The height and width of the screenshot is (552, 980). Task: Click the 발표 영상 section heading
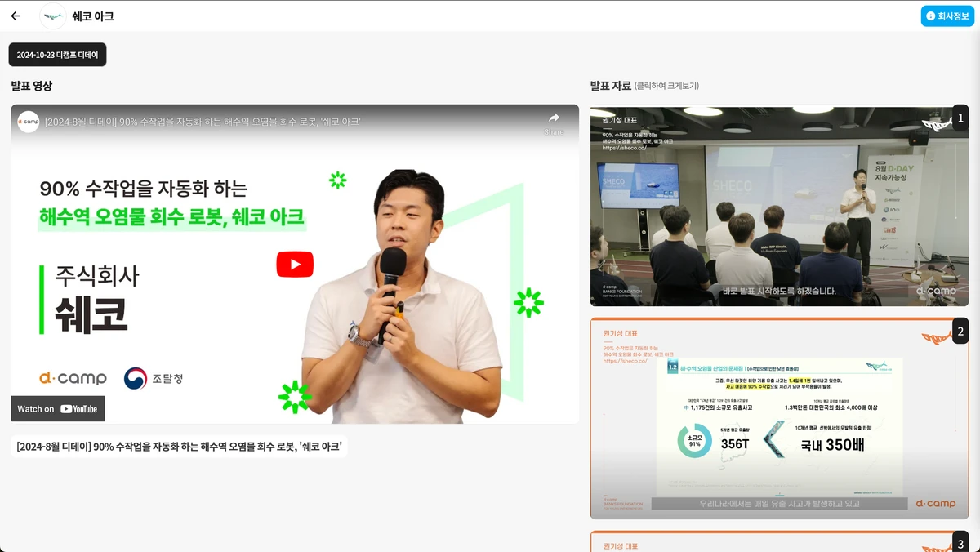pos(32,86)
